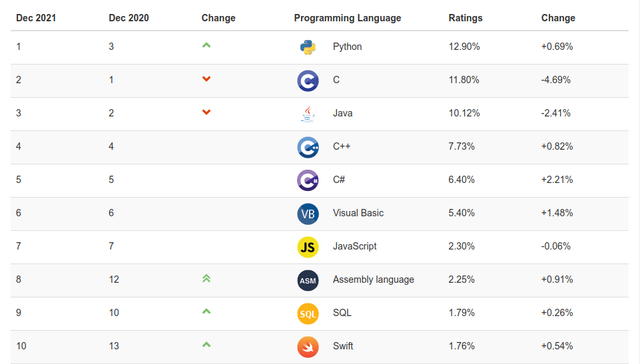Click the Dec 2021 column header
The height and width of the screenshot is (364, 640).
36,18
